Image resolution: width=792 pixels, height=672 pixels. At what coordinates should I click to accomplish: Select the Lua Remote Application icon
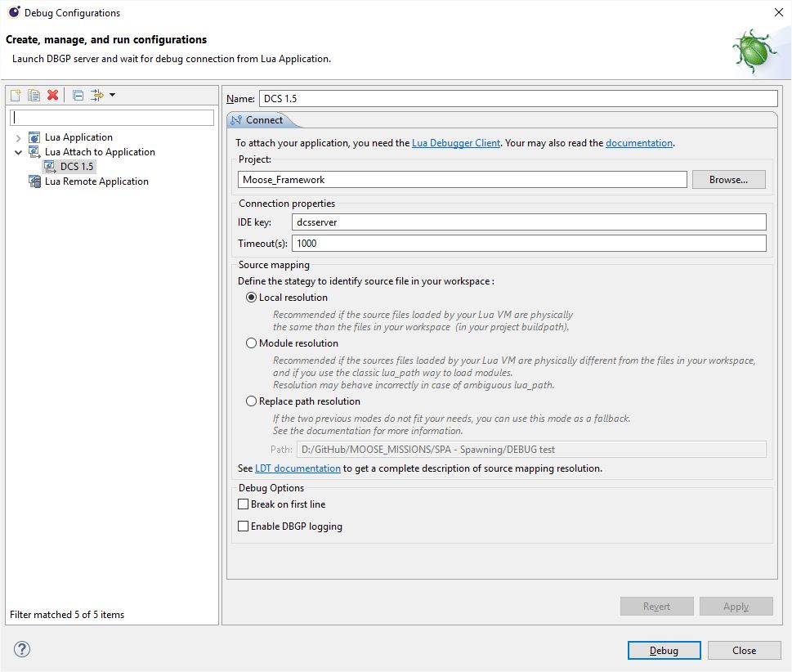[x=34, y=181]
